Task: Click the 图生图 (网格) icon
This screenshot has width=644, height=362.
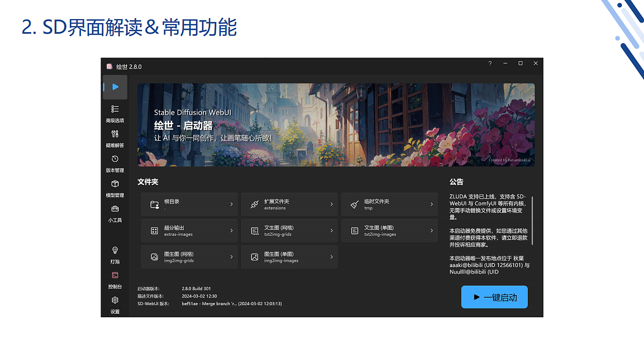Action: 154,257
